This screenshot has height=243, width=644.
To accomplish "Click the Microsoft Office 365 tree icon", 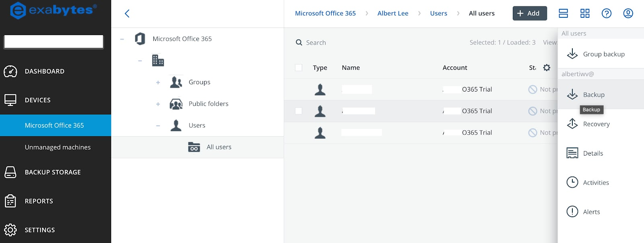I will click(x=140, y=39).
